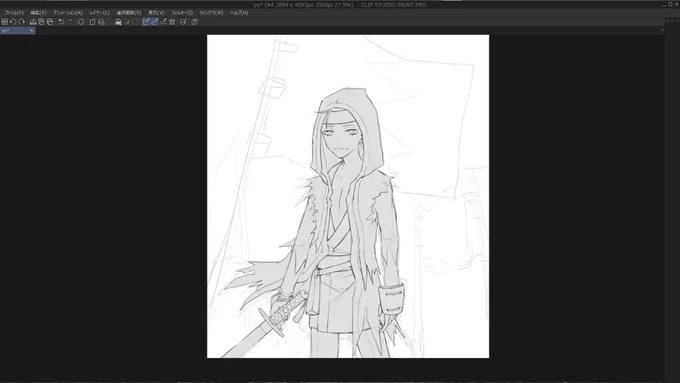The width and height of the screenshot is (680, 383).
Task: Open the アニメーション(A) Animation menu
Action: tap(68, 13)
